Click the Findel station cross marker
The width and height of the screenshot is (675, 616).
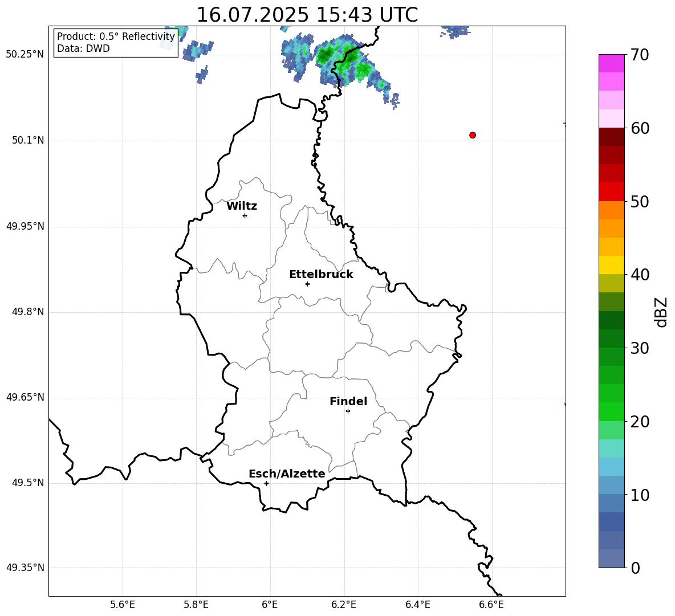coord(348,411)
